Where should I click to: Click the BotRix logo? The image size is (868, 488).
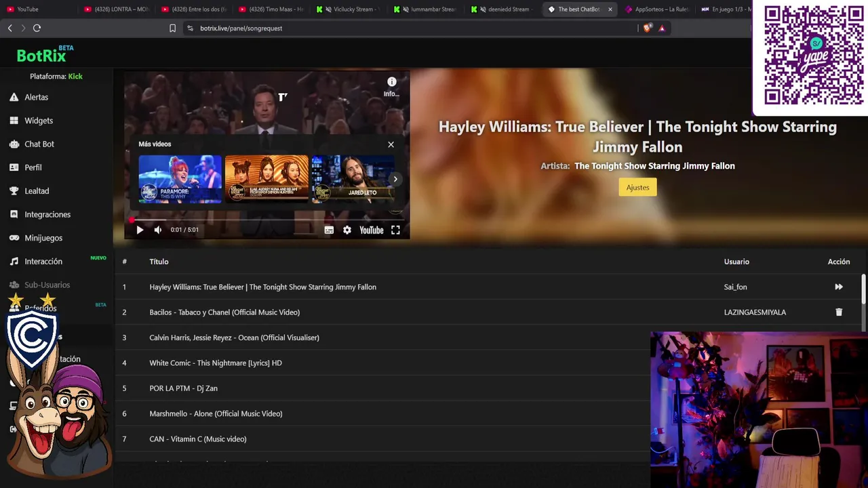pyautogui.click(x=45, y=54)
